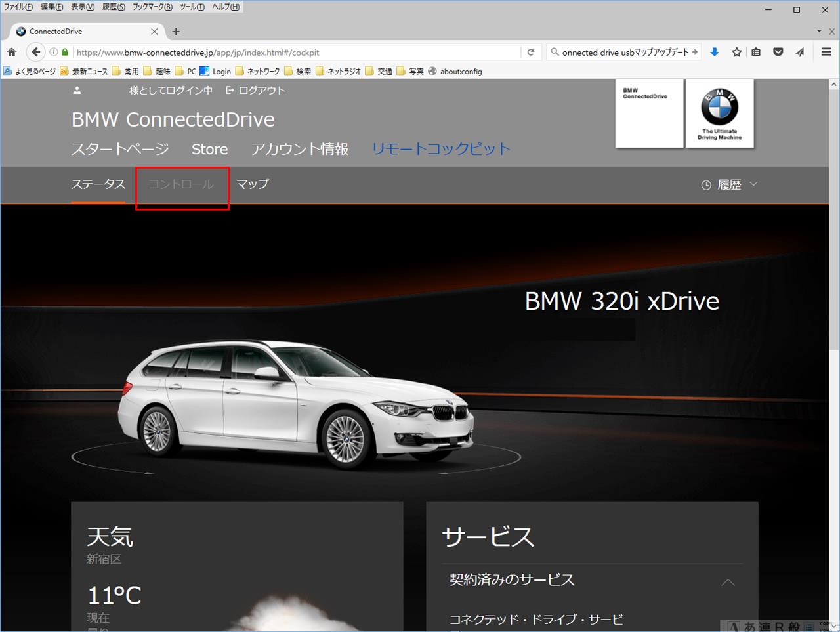Click the search box with connected drive text
The width and height of the screenshot is (840, 632).
tap(623, 53)
